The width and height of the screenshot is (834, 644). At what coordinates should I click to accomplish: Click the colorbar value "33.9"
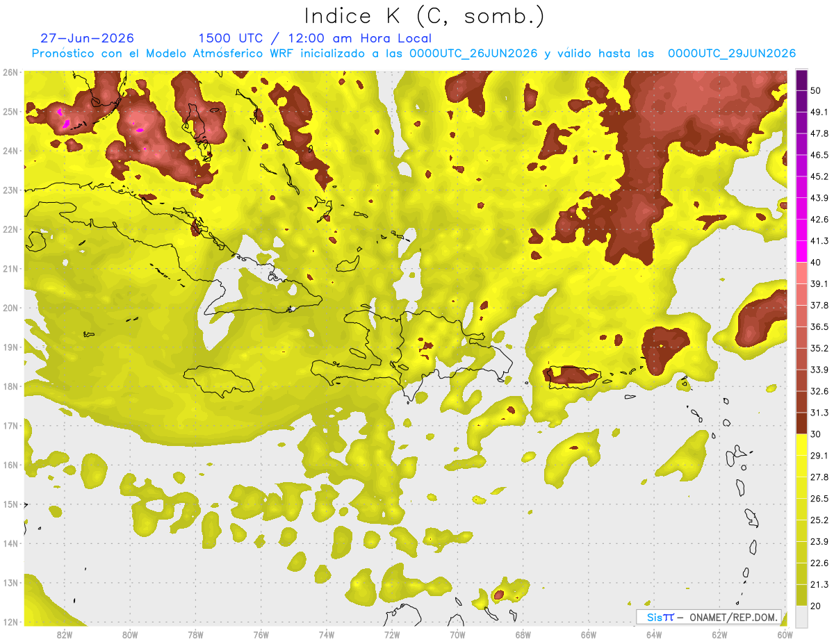(x=819, y=370)
